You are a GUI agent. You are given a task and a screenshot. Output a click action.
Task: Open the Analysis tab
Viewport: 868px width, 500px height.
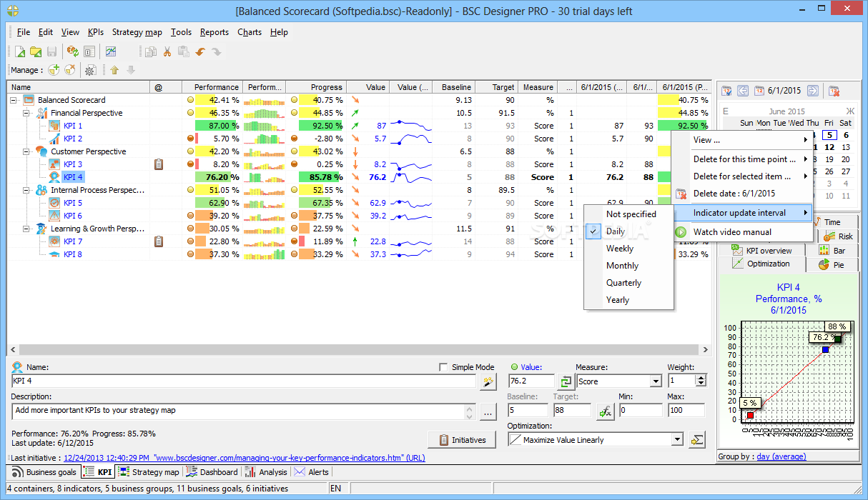(x=266, y=472)
